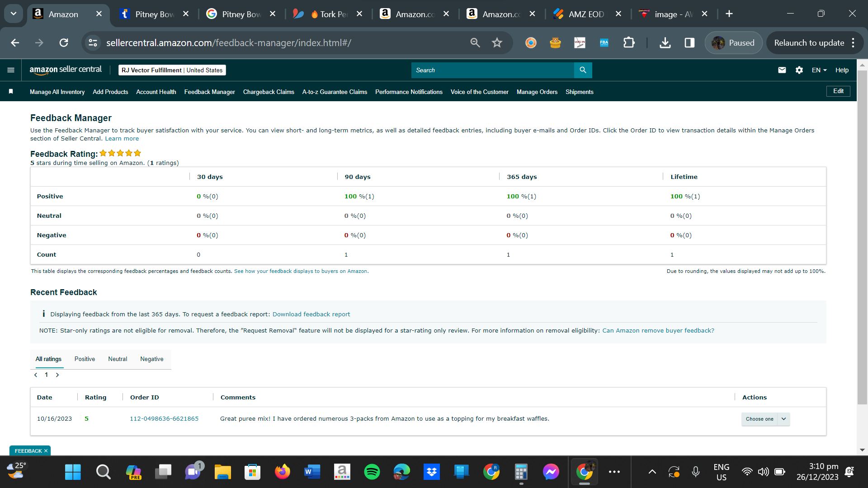
Task: Open a new browser tab
Action: (729, 14)
